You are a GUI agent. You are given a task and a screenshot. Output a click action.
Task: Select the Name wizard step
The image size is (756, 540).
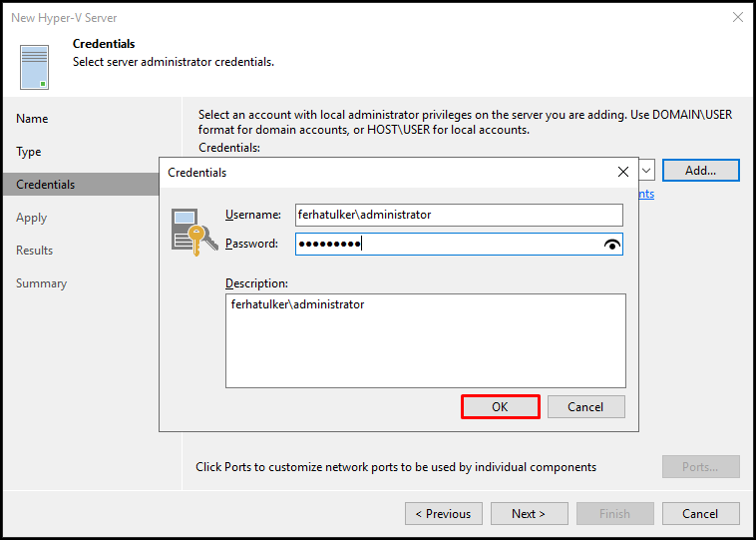point(32,119)
